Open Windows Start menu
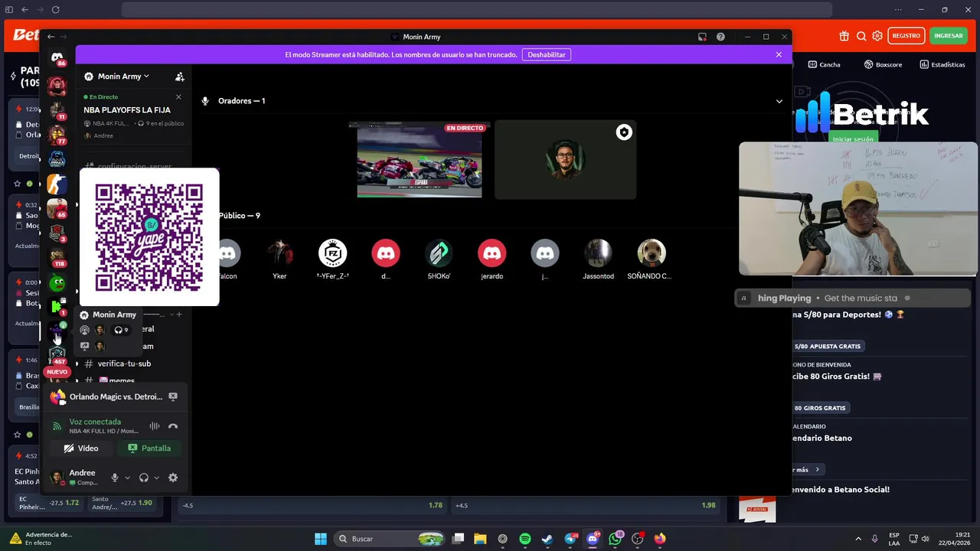The width and height of the screenshot is (980, 551). (x=321, y=539)
